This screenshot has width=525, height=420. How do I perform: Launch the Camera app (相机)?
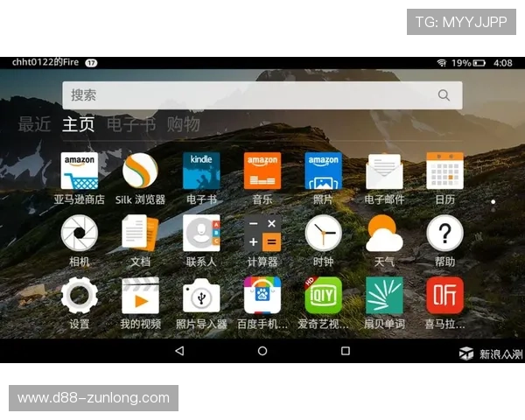coord(79,234)
